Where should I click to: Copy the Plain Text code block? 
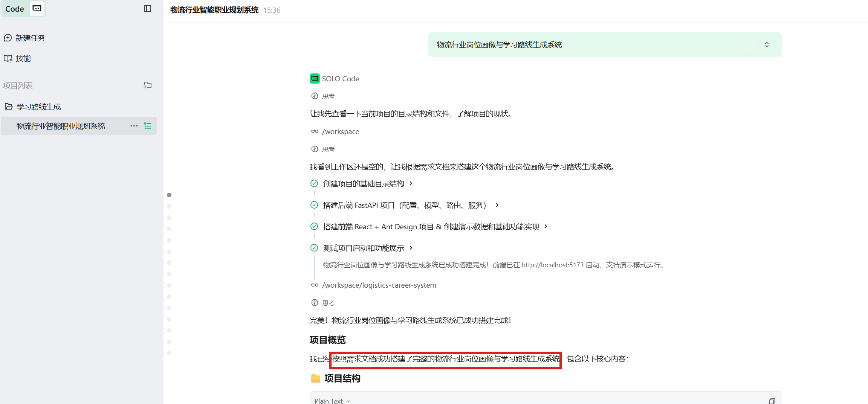[772, 401]
